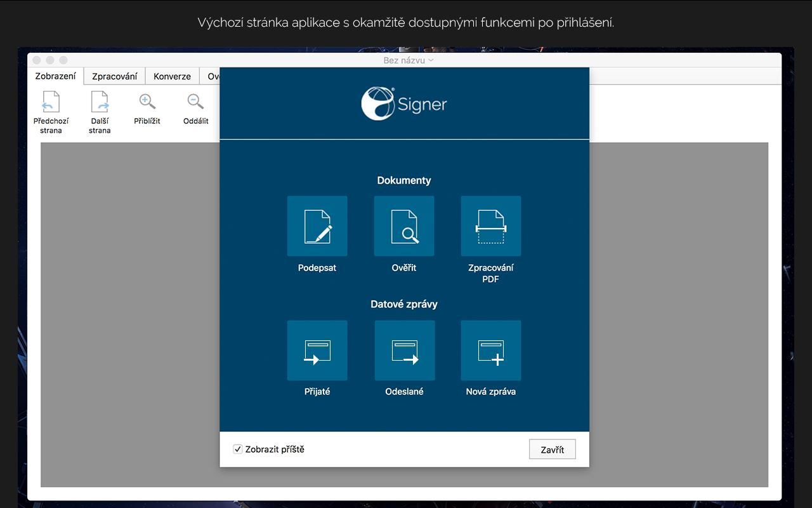Create a Nová zpráva data message
Image resolution: width=812 pixels, height=508 pixels.
pyautogui.click(x=491, y=351)
